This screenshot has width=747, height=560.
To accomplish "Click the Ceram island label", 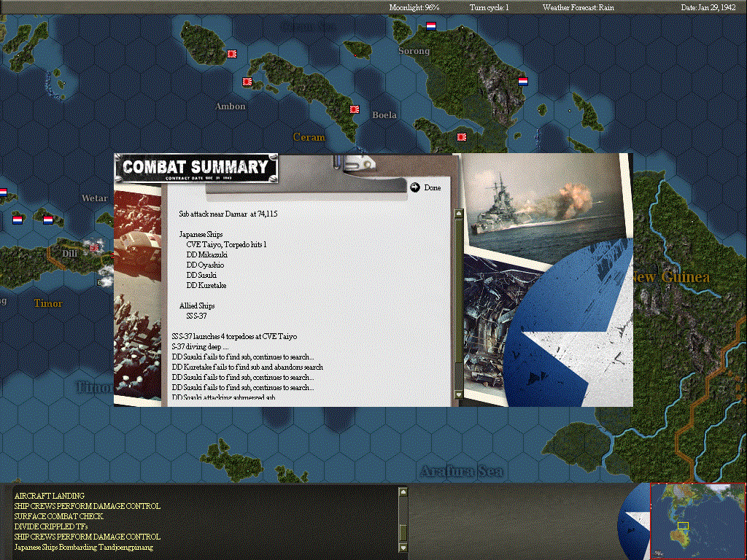I will click(x=309, y=137).
